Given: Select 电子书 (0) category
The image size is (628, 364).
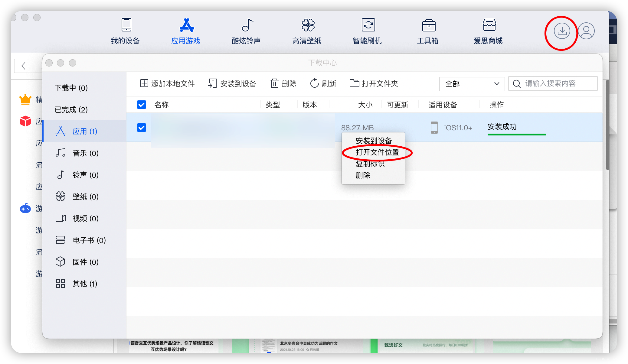Looking at the screenshot, I should tap(85, 240).
